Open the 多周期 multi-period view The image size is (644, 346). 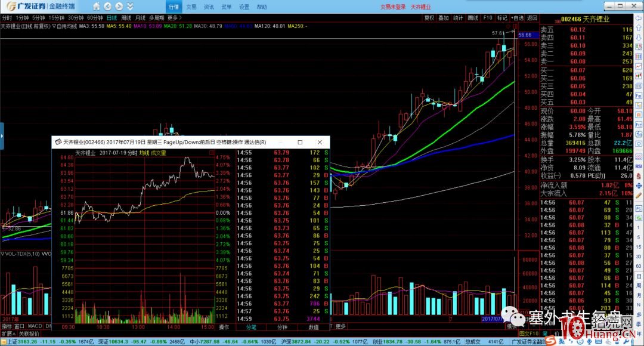pos(156,18)
